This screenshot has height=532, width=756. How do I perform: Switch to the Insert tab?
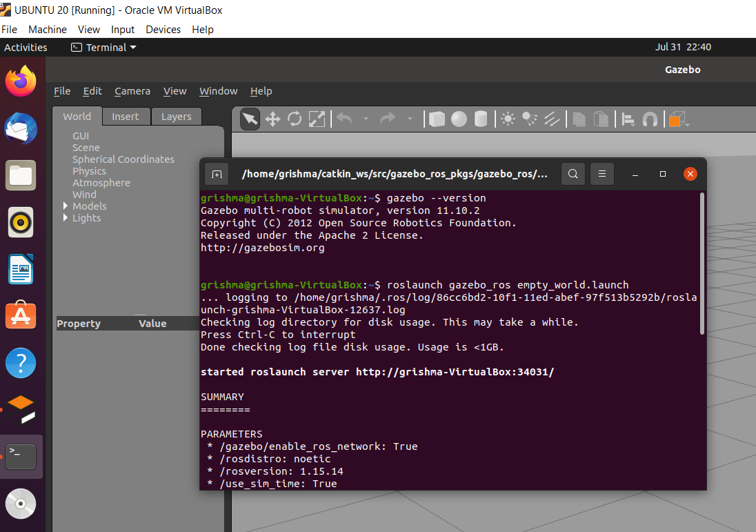tap(125, 116)
